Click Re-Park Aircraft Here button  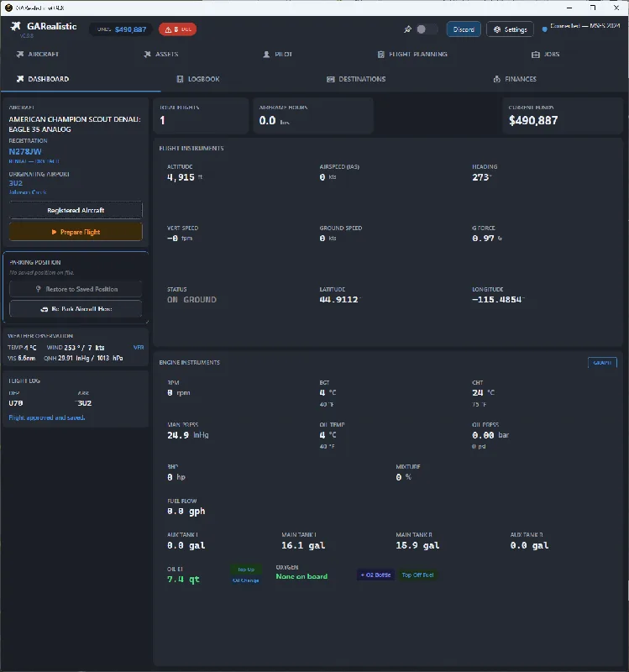(x=76, y=308)
